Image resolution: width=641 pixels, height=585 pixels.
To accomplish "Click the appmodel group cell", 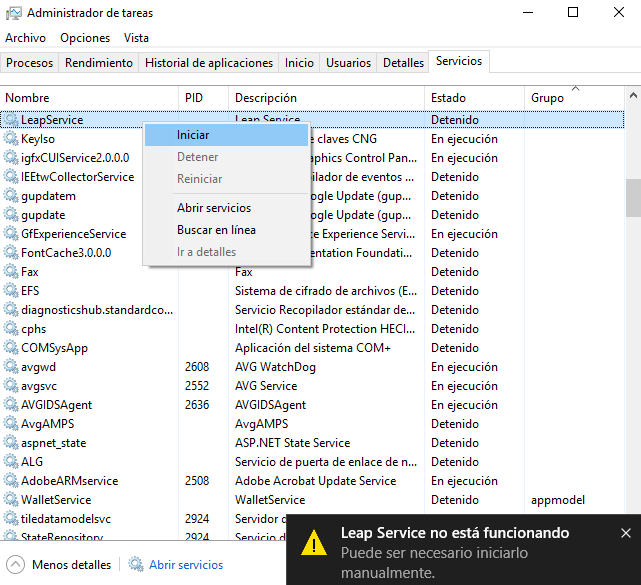I will pyautogui.click(x=558, y=500).
